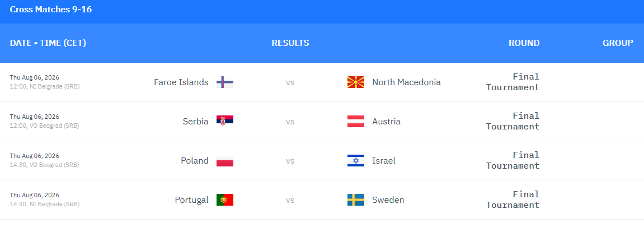
Task: Click the vs text in Poland–Israel match
Action: (290, 161)
